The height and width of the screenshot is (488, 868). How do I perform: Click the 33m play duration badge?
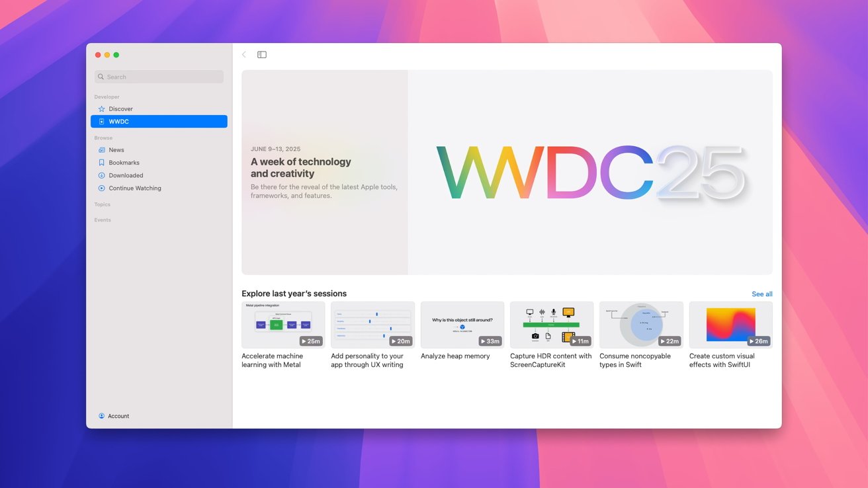point(490,341)
